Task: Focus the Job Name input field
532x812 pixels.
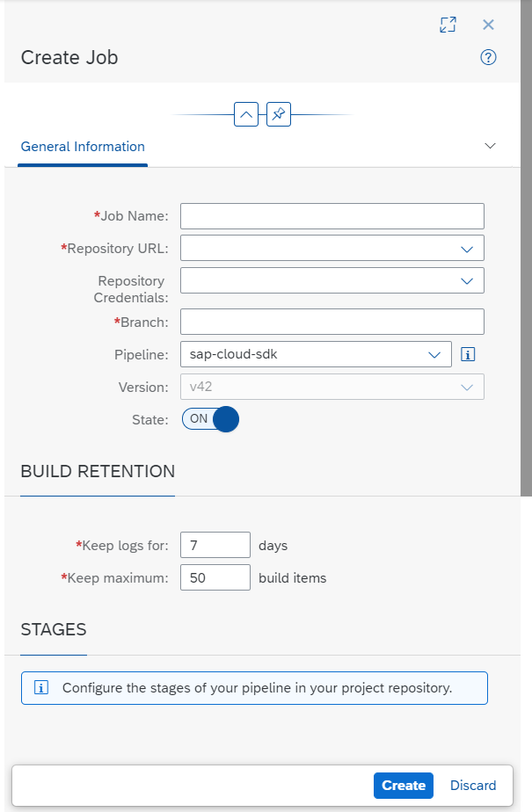Action: click(332, 216)
